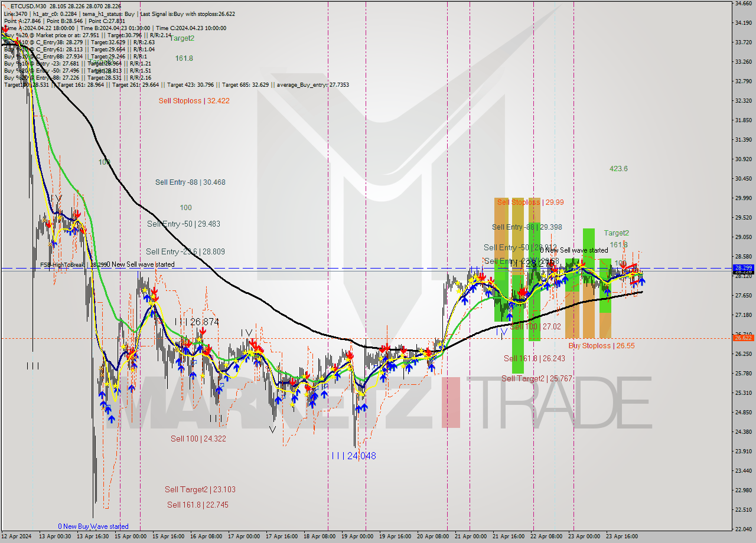Select the 'Sell Stoploss | 32.422' label
The height and width of the screenshot is (543, 756).
(x=194, y=101)
